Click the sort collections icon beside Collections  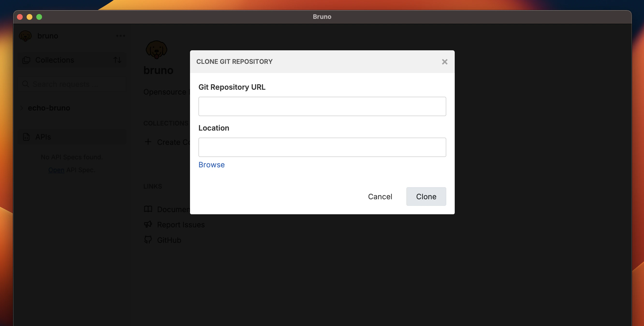pos(117,60)
